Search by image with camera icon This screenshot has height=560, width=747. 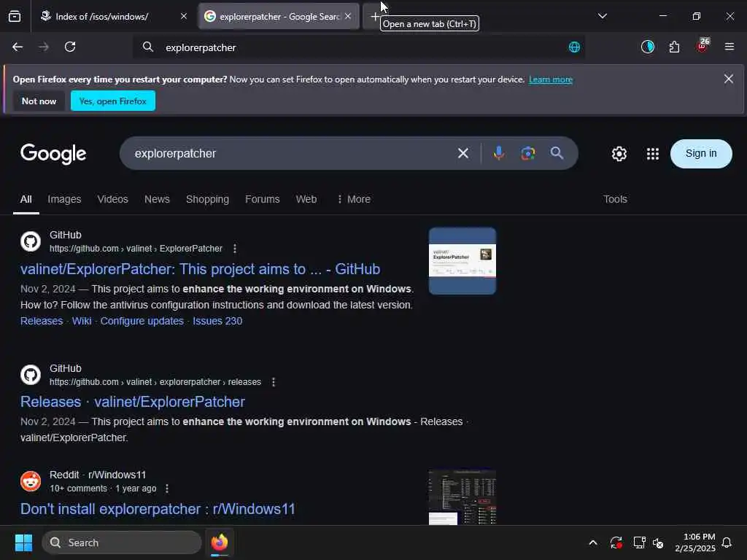pos(528,153)
